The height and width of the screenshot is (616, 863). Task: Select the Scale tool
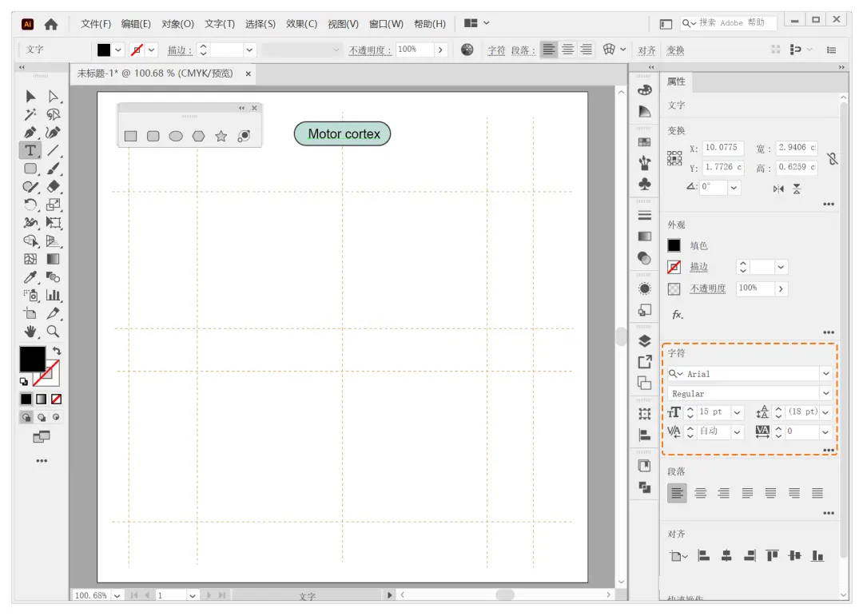53,205
